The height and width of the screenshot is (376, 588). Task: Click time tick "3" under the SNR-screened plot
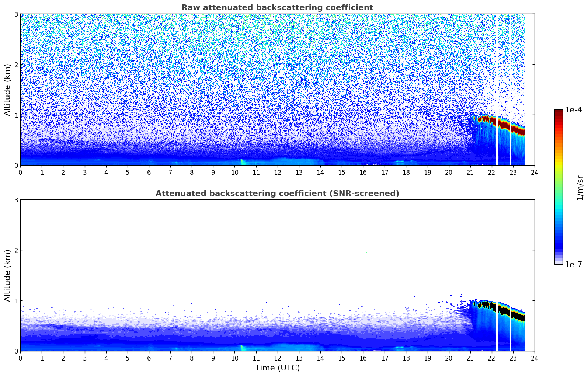tap(84, 358)
